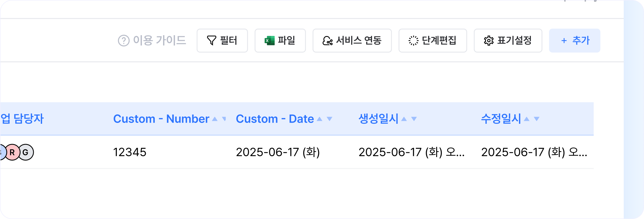Click the plus icon in 추가 button
Viewport: 644px width, 219px height.
[x=564, y=41]
